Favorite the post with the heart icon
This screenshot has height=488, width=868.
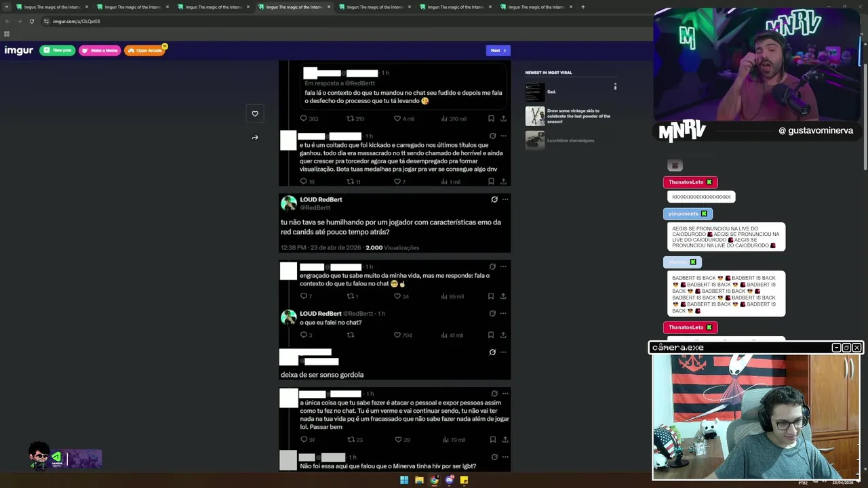(255, 114)
